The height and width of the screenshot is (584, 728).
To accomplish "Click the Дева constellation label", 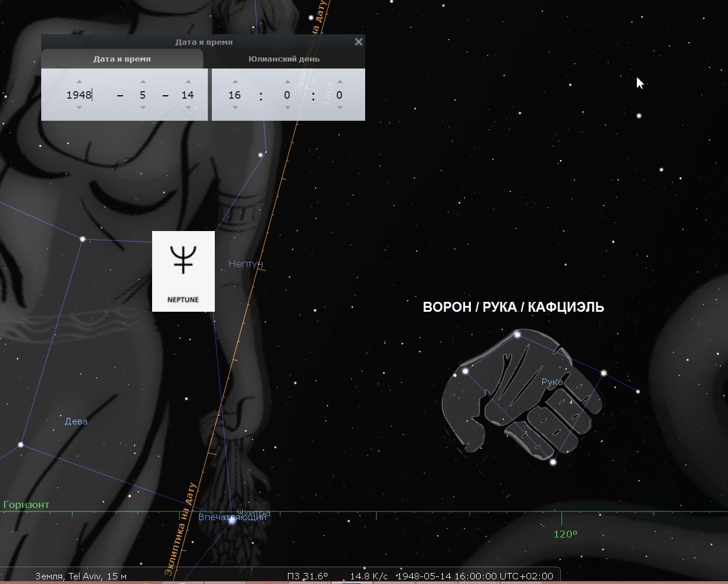I will [x=76, y=421].
